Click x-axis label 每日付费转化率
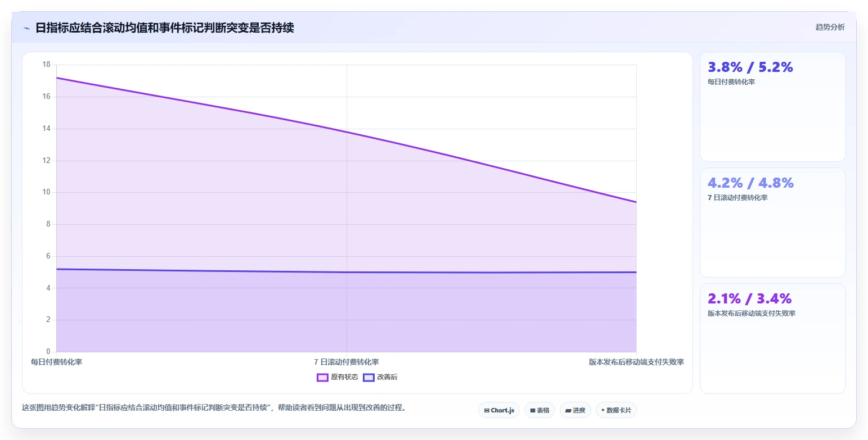This screenshot has height=440, width=868. point(56,362)
